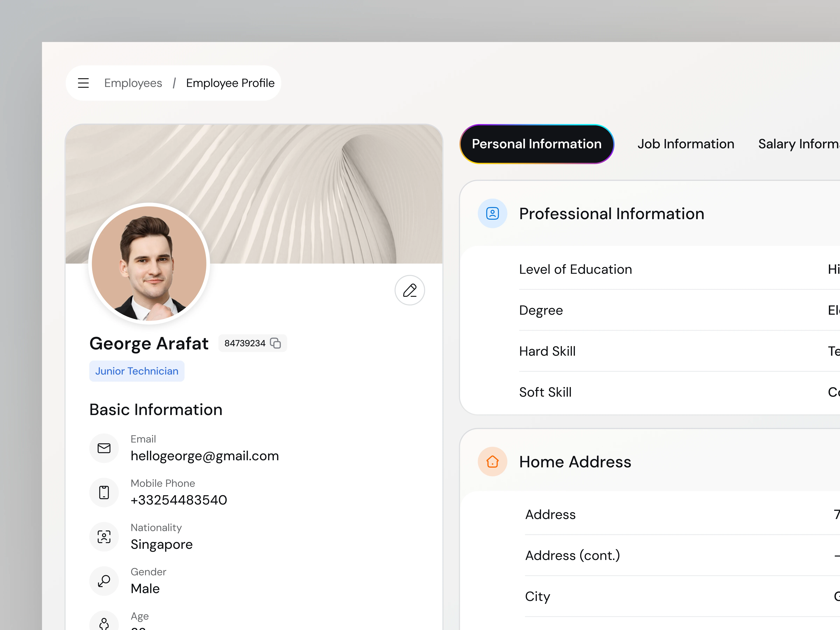Click the Professional Information heading

(x=611, y=214)
